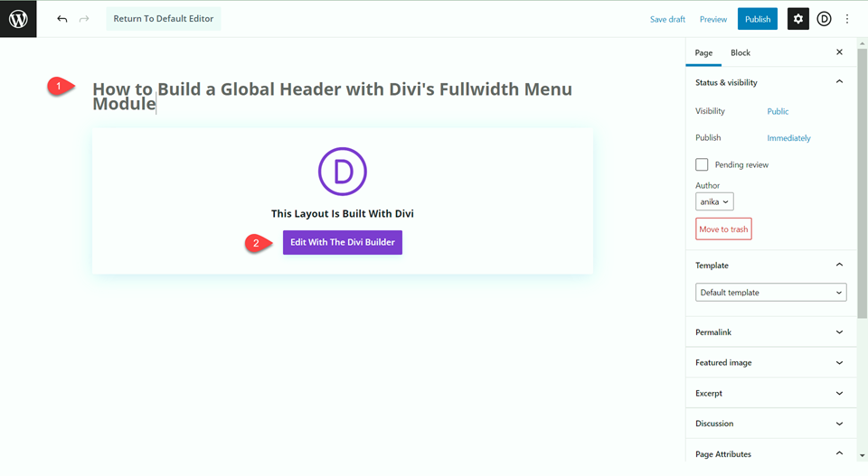Move the page to trash
The image size is (868, 476).
(723, 229)
